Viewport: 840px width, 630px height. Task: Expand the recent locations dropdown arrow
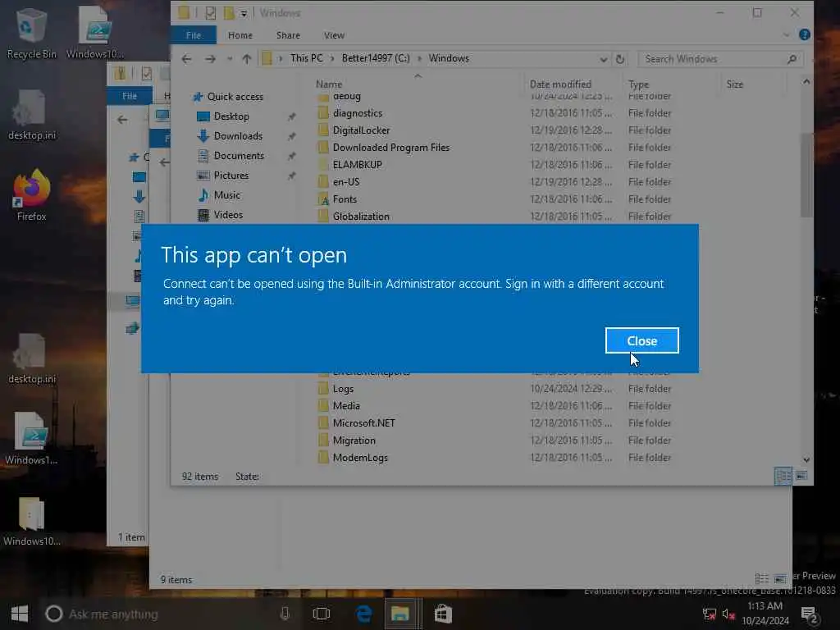pyautogui.click(x=230, y=59)
